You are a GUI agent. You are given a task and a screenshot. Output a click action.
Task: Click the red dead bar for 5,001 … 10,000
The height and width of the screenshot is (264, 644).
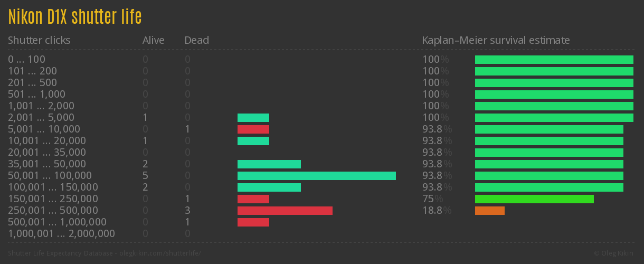(x=253, y=129)
